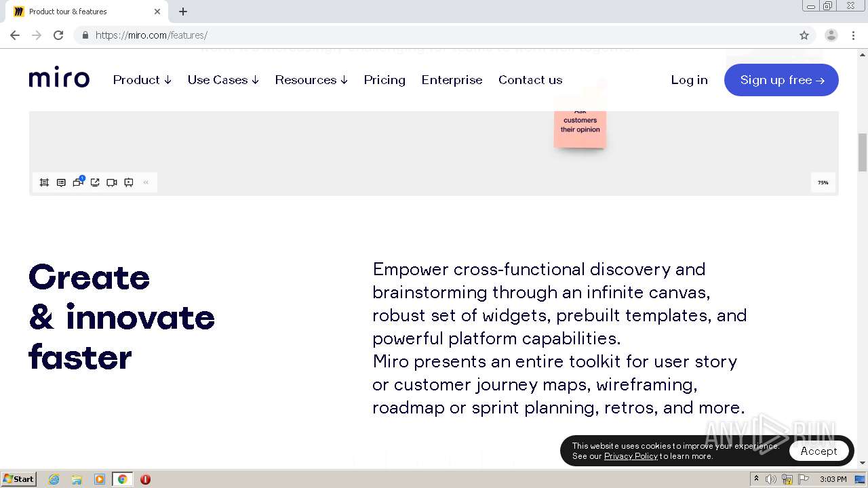Click the screen sharing icon

(95, 182)
